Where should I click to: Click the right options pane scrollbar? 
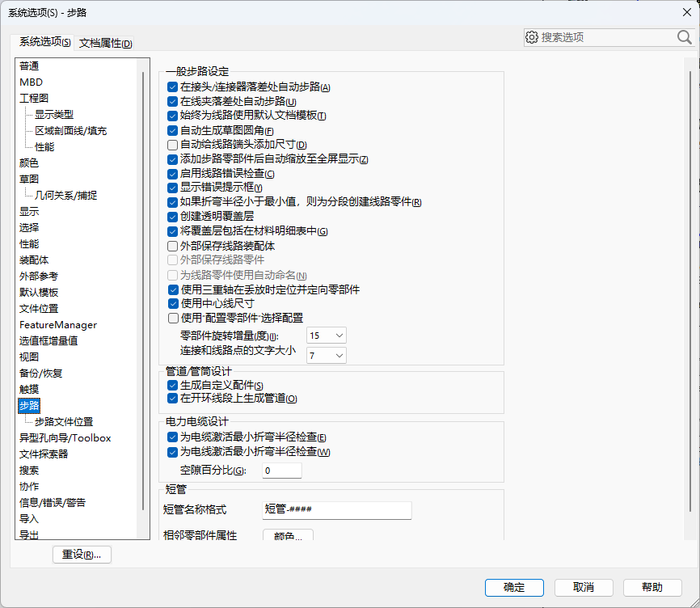(x=690, y=290)
